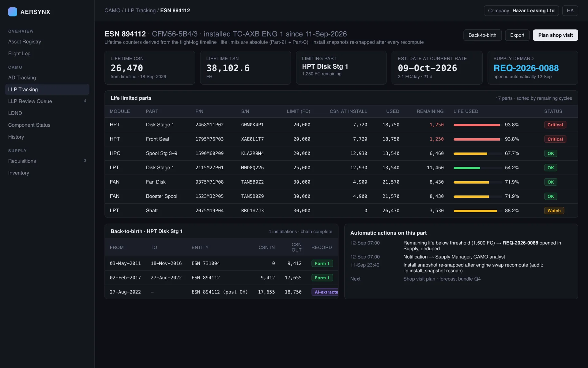
Task: Open History in the sidebar
Action: coord(16,137)
